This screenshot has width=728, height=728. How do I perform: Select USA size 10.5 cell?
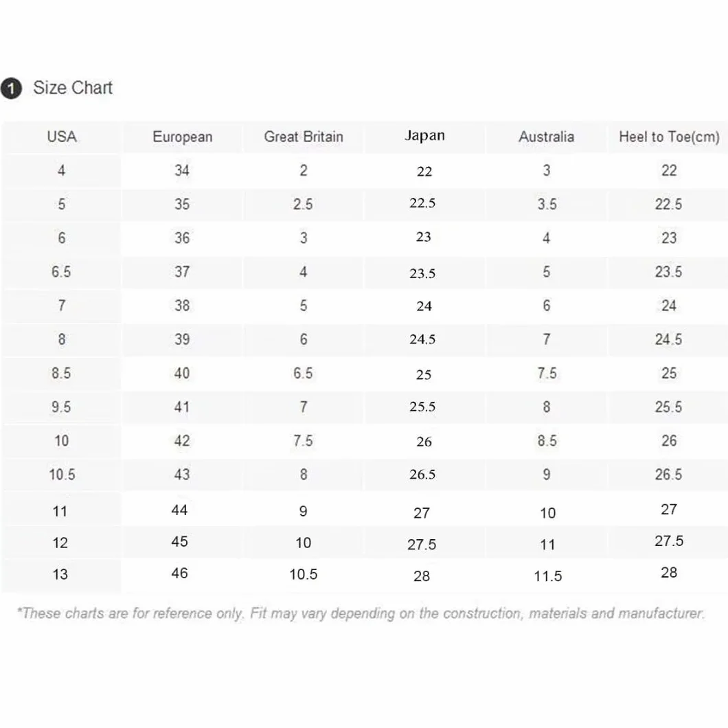(62, 475)
